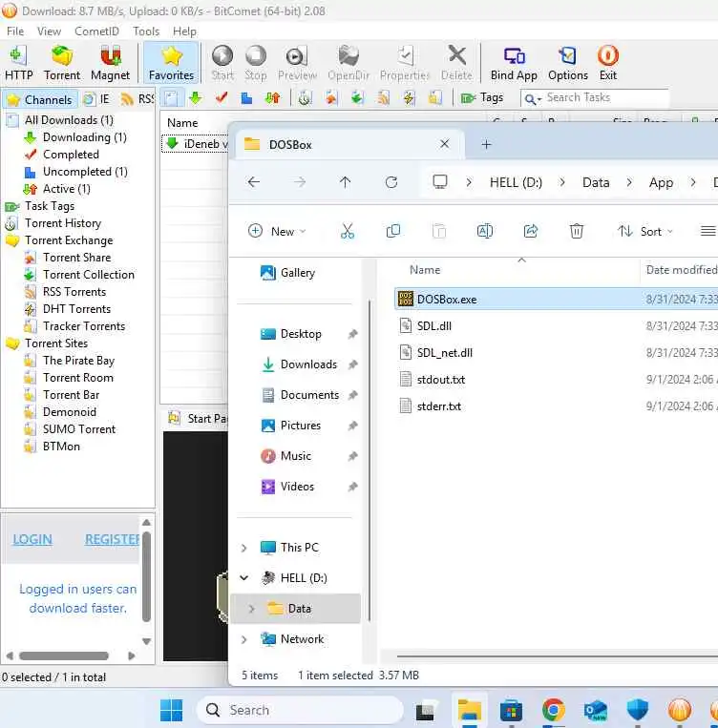Add a Magnet link from toolbar
The width and height of the screenshot is (718, 728).
[x=110, y=63]
